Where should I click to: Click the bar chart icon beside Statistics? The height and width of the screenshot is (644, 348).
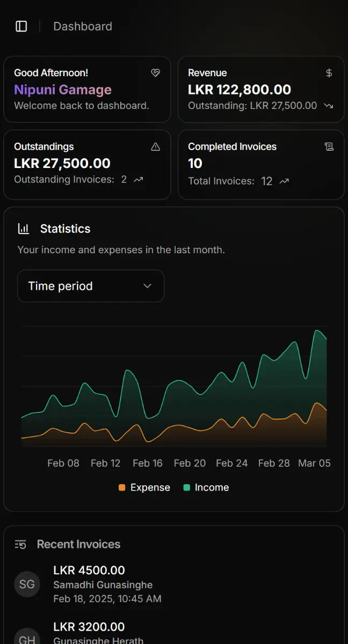point(24,229)
